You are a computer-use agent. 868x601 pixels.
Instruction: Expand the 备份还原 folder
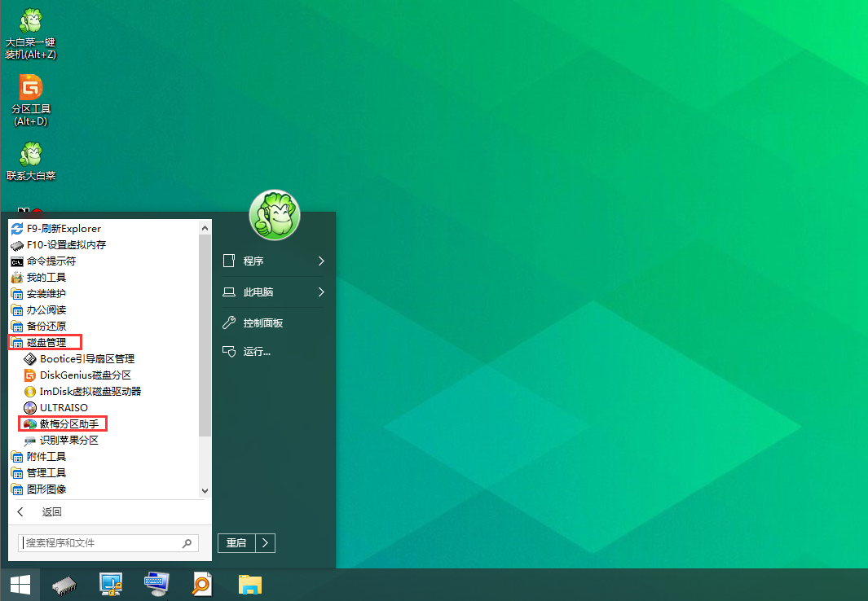click(x=38, y=327)
